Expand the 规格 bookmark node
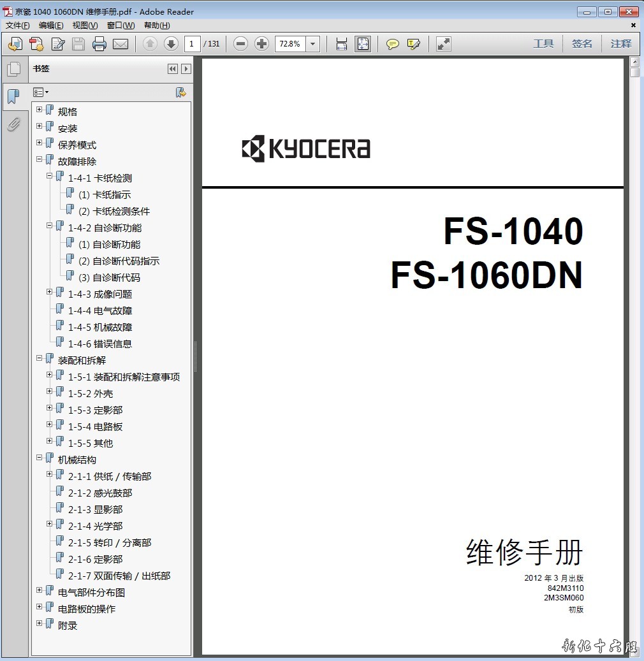644x661 pixels. [x=40, y=110]
